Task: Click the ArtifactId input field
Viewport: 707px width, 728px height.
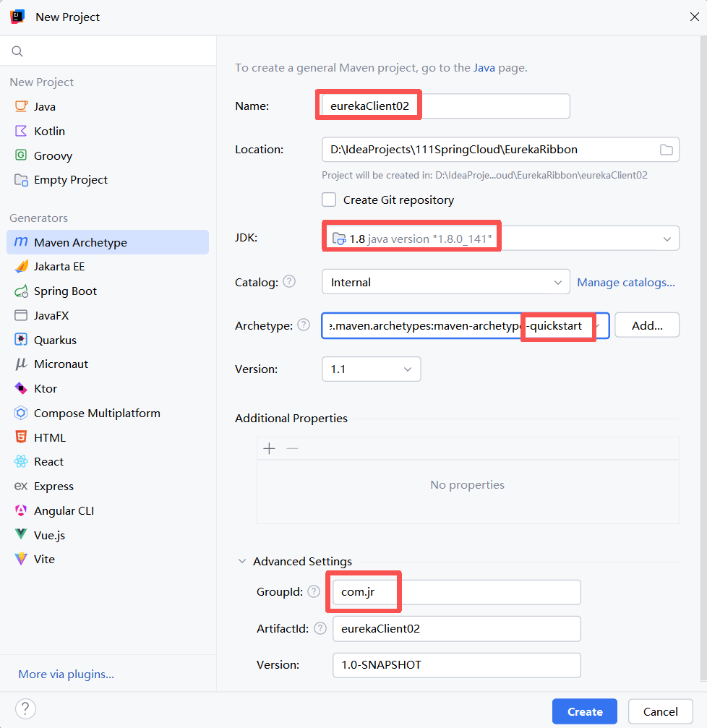Action: click(457, 629)
